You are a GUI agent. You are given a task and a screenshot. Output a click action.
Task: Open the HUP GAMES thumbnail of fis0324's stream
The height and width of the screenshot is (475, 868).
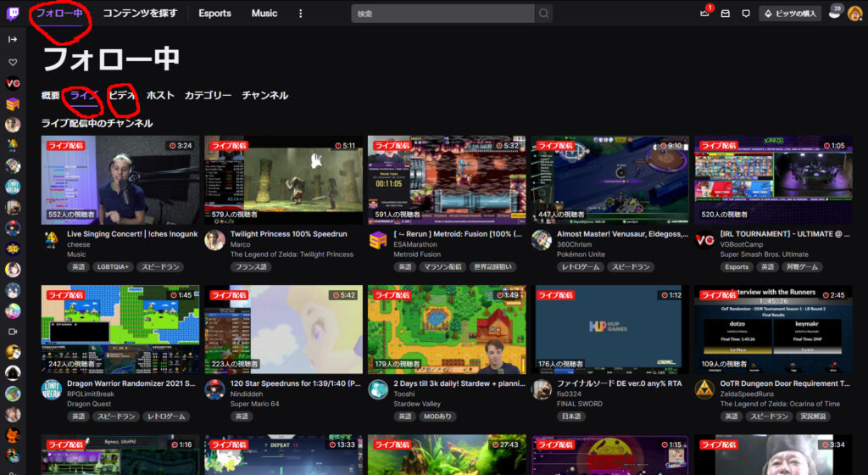(610, 329)
